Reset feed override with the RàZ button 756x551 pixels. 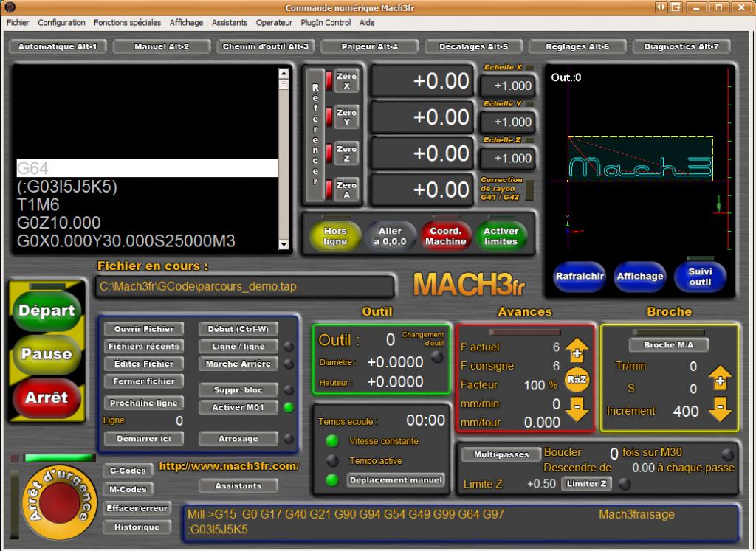tap(577, 380)
